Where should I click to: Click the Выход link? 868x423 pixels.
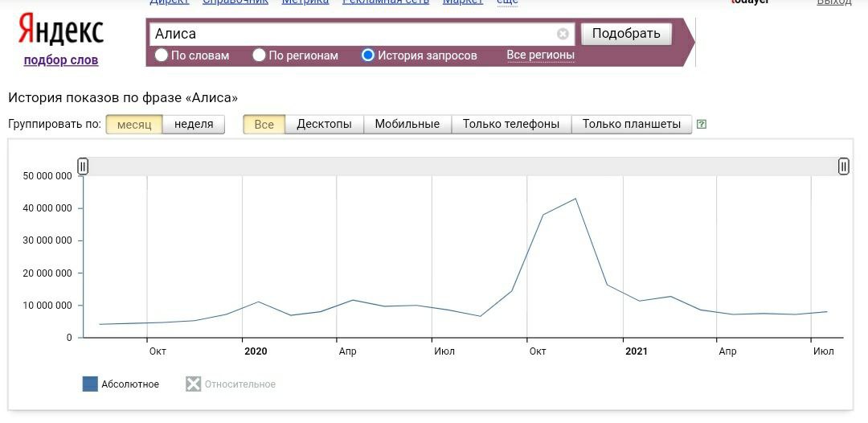pyautogui.click(x=834, y=2)
